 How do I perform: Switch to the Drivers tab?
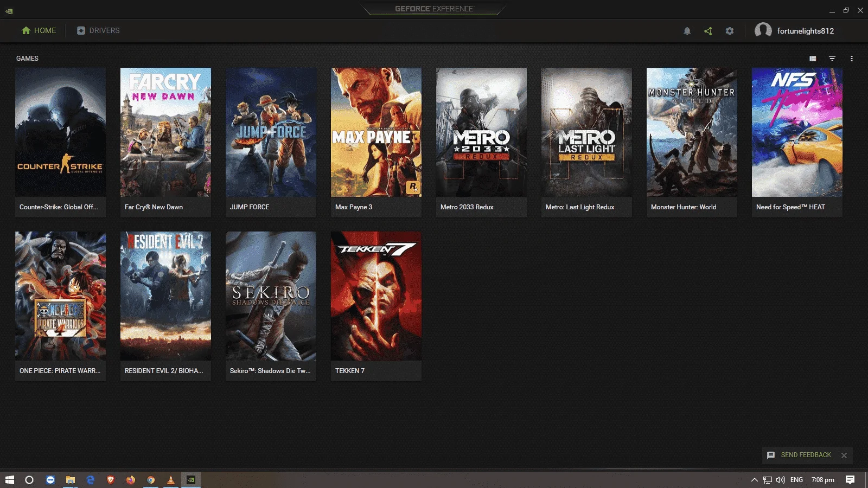pyautogui.click(x=98, y=31)
